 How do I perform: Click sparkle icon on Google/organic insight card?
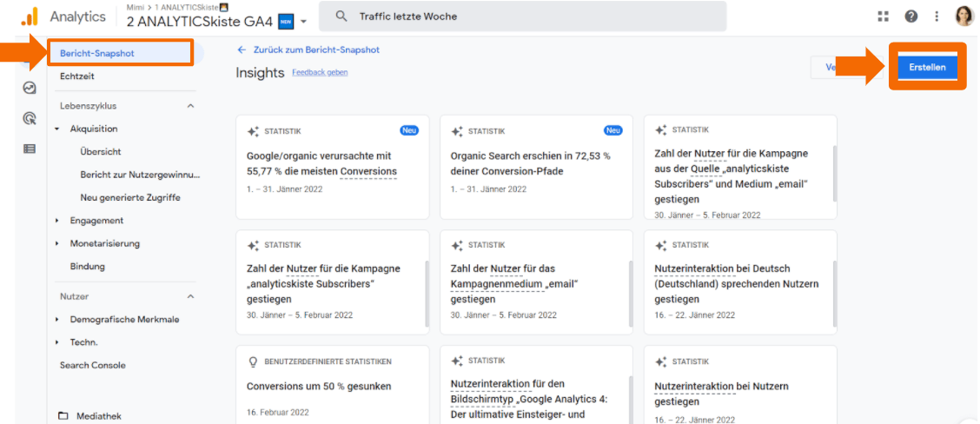tap(253, 131)
